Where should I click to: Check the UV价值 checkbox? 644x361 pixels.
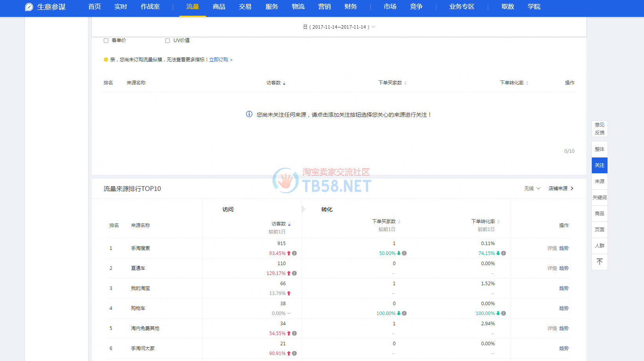pos(168,40)
